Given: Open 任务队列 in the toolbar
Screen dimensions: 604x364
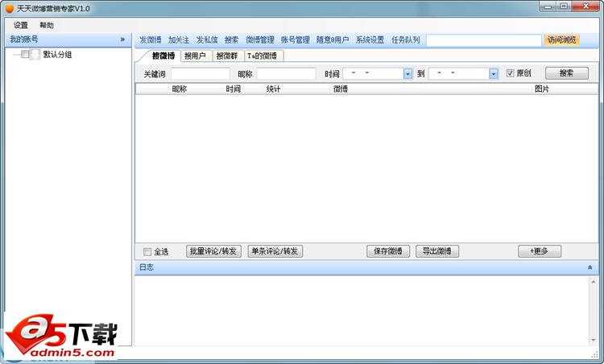Looking at the screenshot, I should tap(405, 39).
